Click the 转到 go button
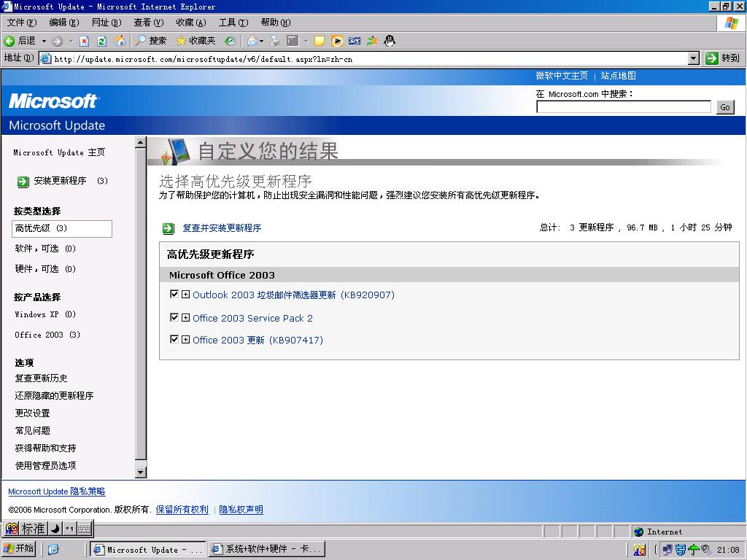The width and height of the screenshot is (747, 560). pyautogui.click(x=723, y=58)
